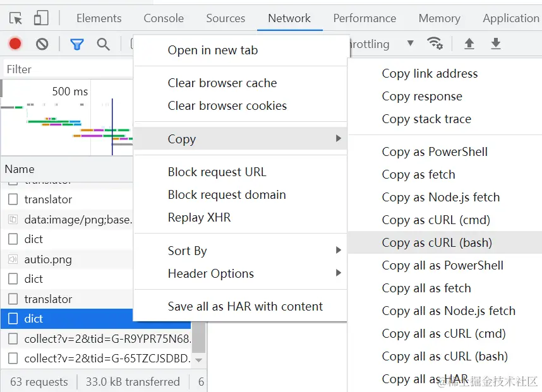Stop recording with the red record button
Viewport: 542px width, 392px height.
[15, 44]
